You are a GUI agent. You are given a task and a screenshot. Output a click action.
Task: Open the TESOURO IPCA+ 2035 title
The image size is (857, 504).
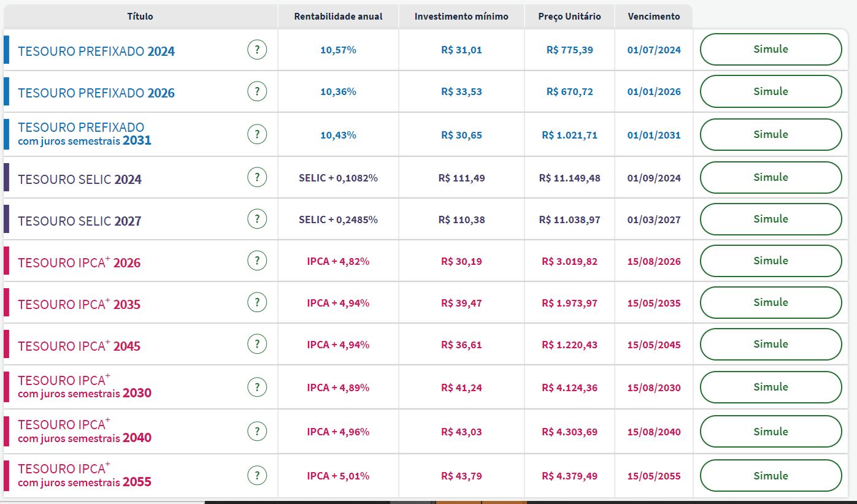pos(79,304)
